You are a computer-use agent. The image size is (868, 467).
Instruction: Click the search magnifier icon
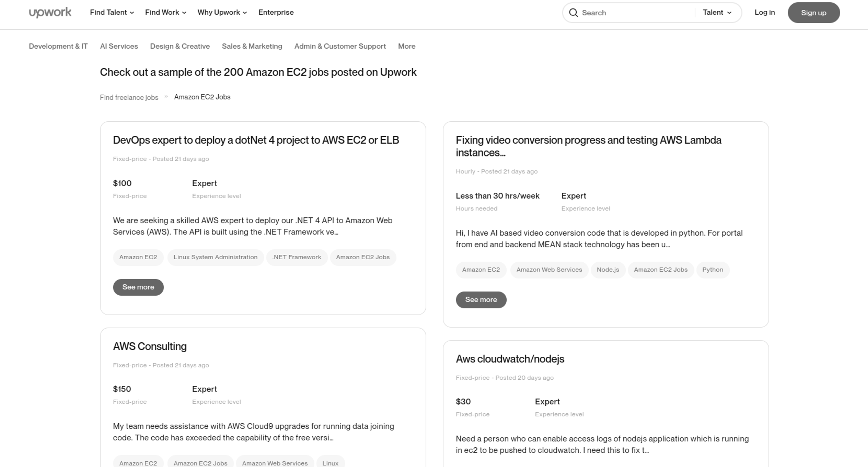(x=573, y=13)
